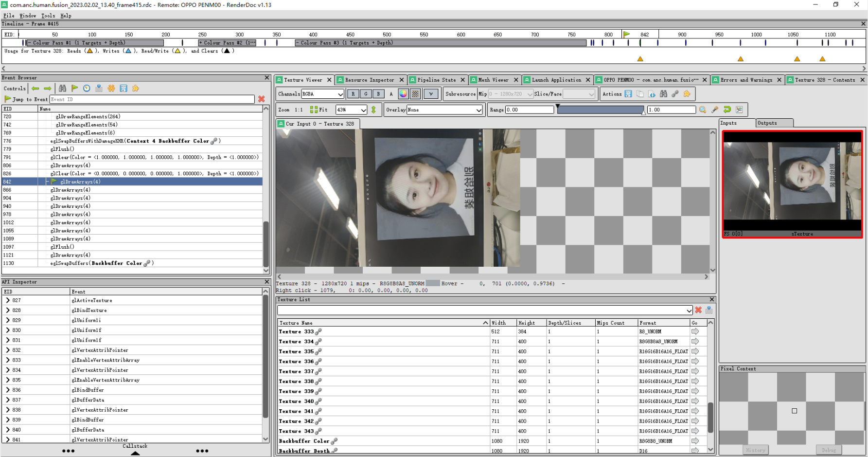Viewport: 868px width, 457px height.
Task: Open the Texture List filter dropdown
Action: tap(485, 310)
